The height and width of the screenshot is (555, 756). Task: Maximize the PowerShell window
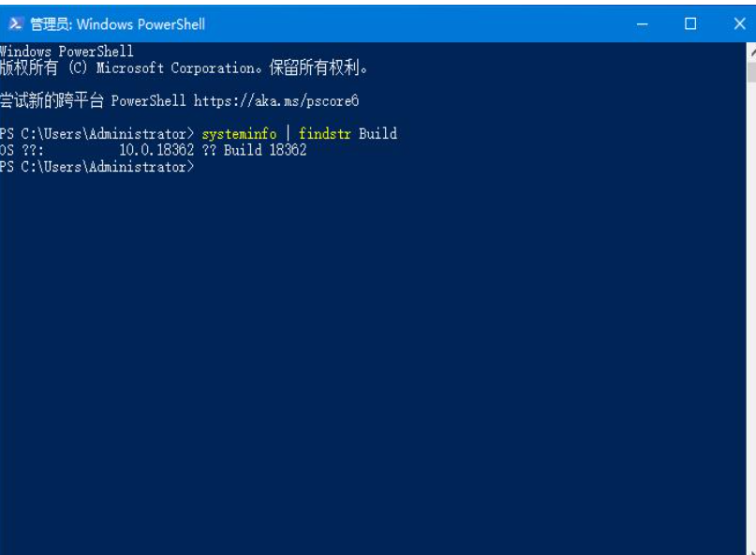tap(690, 23)
